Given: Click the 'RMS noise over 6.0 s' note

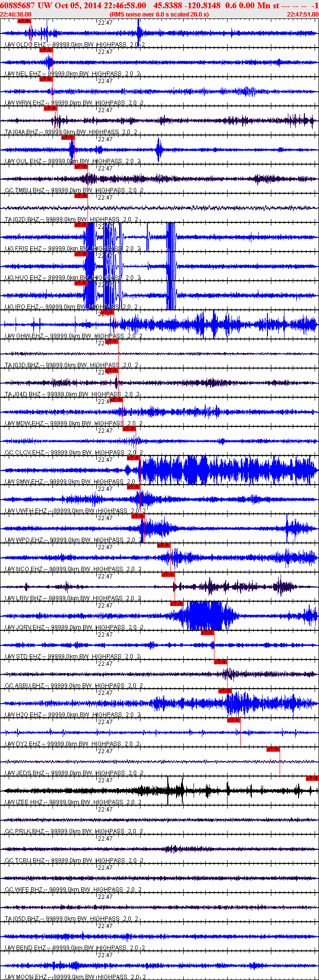Looking at the screenshot, I should (159, 14).
